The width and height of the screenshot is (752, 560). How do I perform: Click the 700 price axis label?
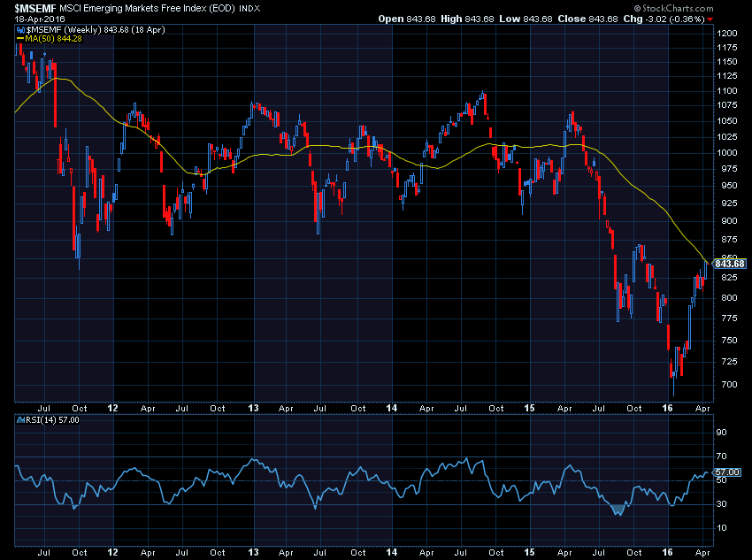tap(730, 385)
